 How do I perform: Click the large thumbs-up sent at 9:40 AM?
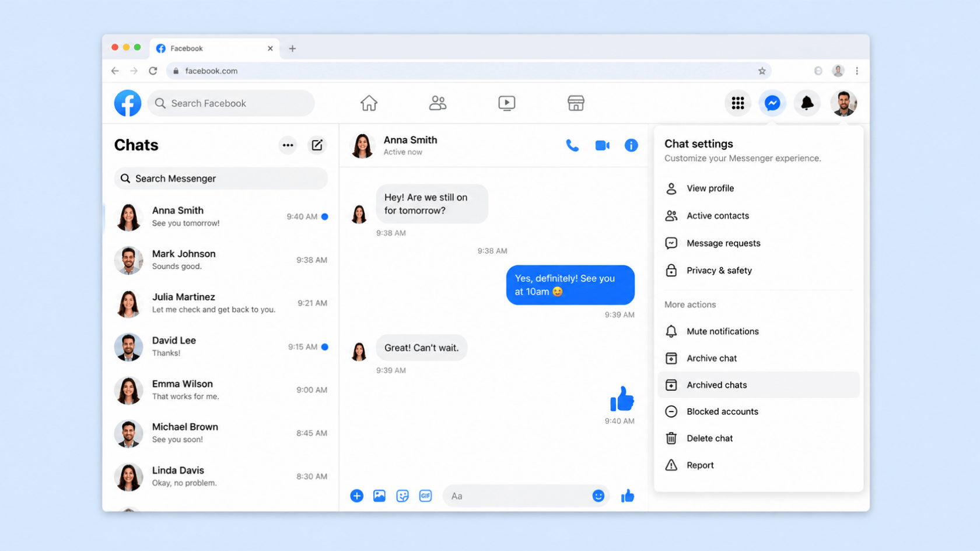[622, 399]
